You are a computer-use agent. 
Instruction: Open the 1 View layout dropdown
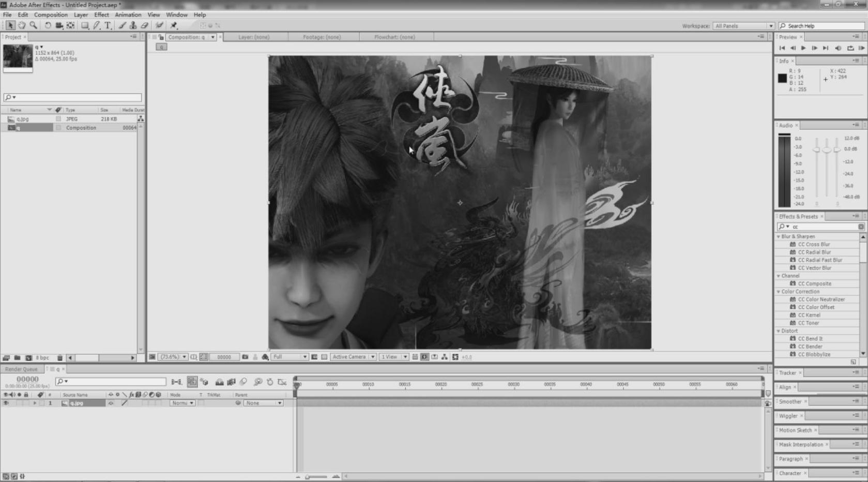[x=393, y=357]
